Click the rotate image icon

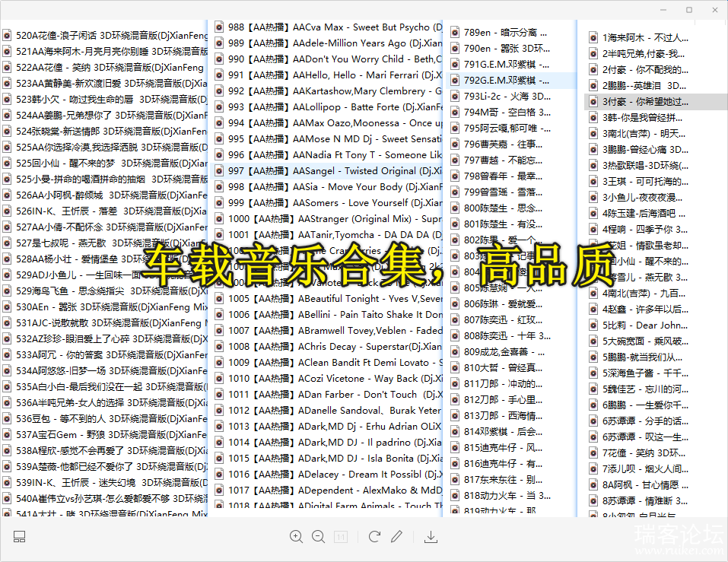(x=374, y=537)
